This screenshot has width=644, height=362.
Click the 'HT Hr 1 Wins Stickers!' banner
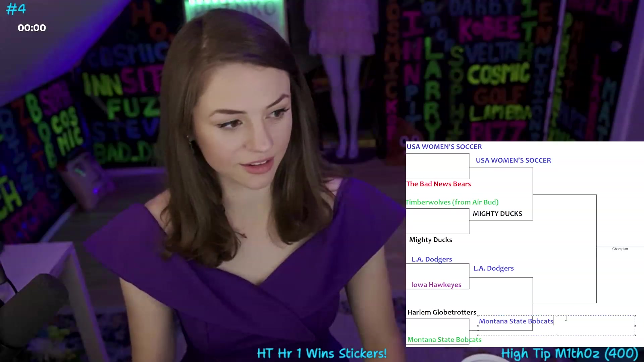[x=322, y=354]
